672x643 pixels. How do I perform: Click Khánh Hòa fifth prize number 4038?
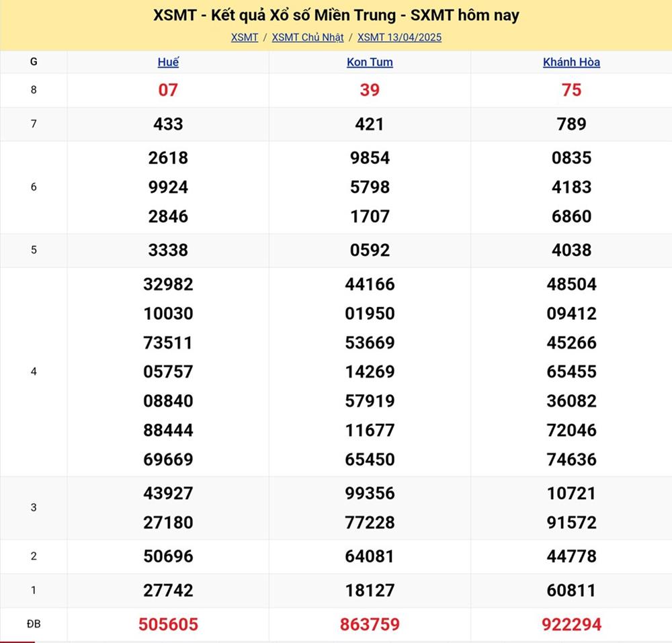(x=571, y=251)
